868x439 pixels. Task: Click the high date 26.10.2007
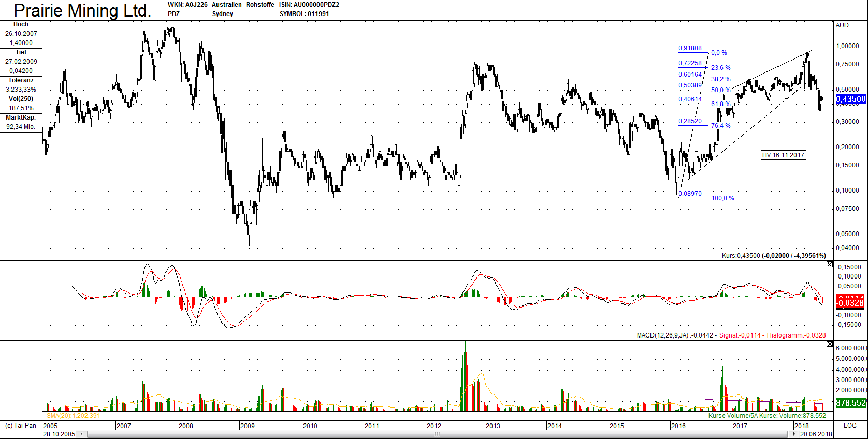click(x=21, y=34)
